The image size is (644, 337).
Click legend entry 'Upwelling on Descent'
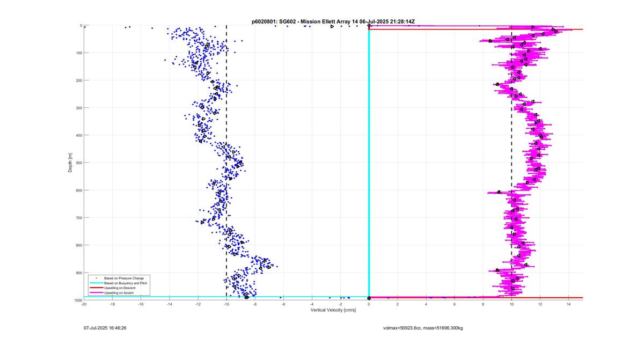tap(120, 288)
